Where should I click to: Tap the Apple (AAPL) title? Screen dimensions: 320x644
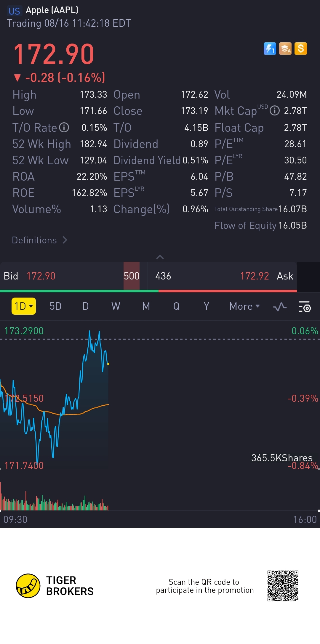tap(52, 10)
